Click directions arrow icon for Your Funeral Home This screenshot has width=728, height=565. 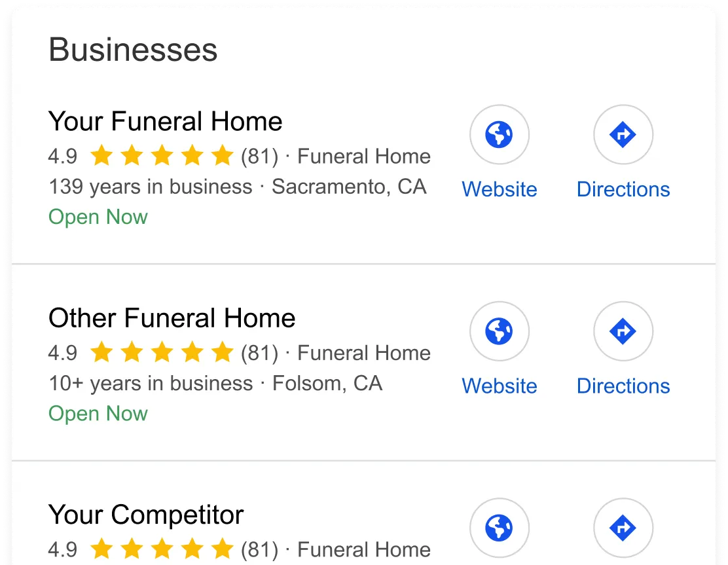(623, 135)
